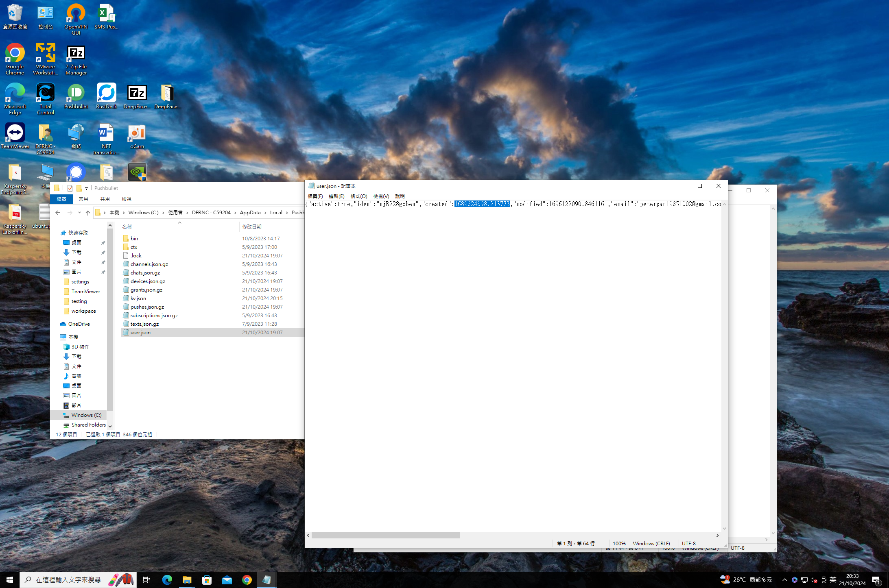The height and width of the screenshot is (588, 889).
Task: Sort files by 修改日期 column header
Action: point(251,226)
